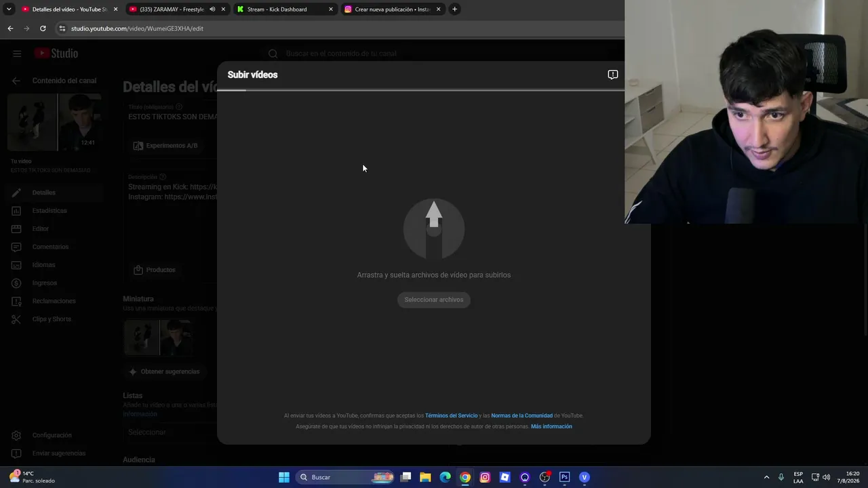Screen dimensions: 868x488
Task: Open Microsoft Edge from the taskbar
Action: pyautogui.click(x=445, y=477)
